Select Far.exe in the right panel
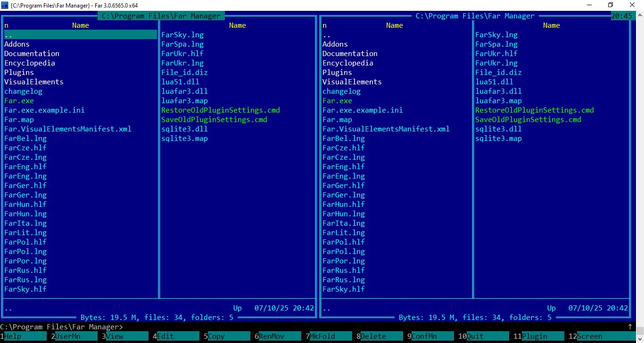The width and height of the screenshot is (644, 343). (337, 101)
